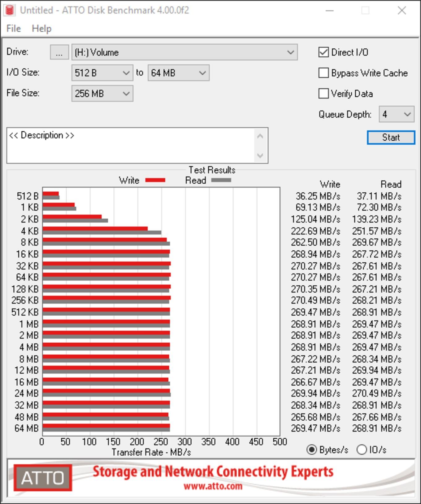Click the write value 267.22 MB/s
The width and height of the screenshot is (421, 504).
(315, 359)
